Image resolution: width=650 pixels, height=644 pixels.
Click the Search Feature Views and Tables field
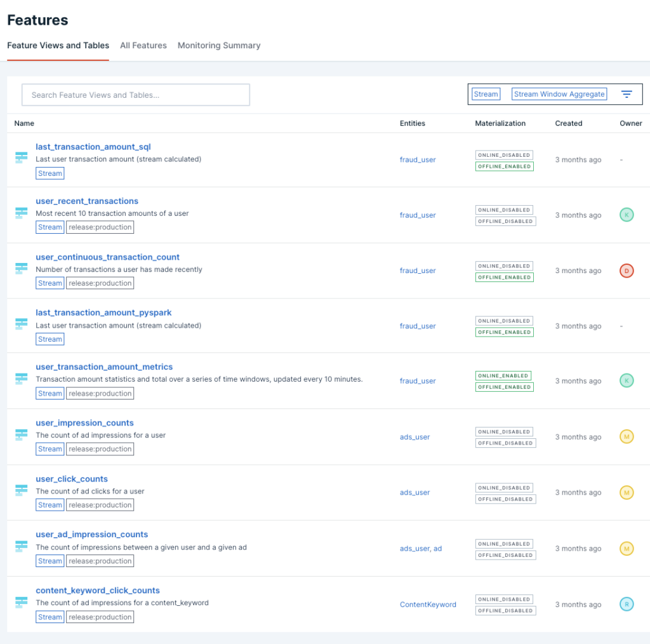click(x=135, y=94)
